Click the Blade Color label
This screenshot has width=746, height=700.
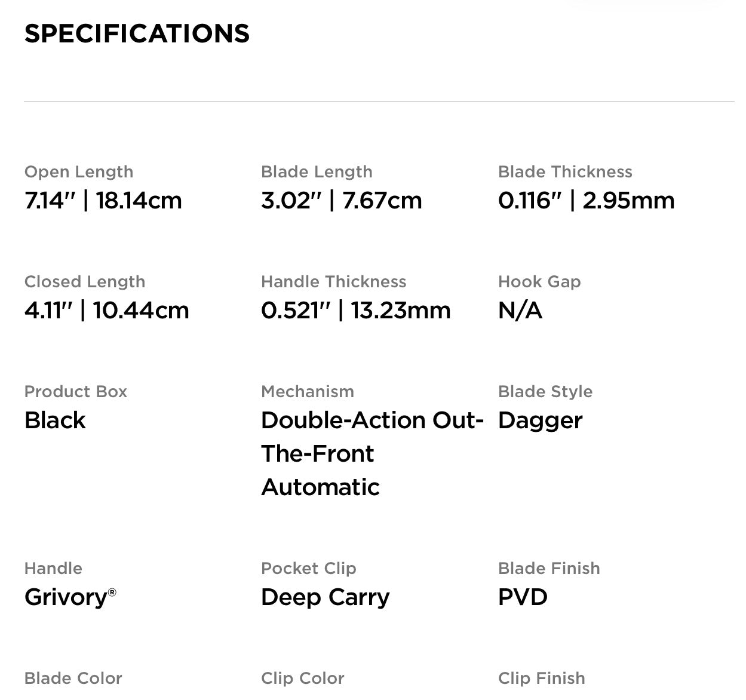pyautogui.click(x=73, y=678)
